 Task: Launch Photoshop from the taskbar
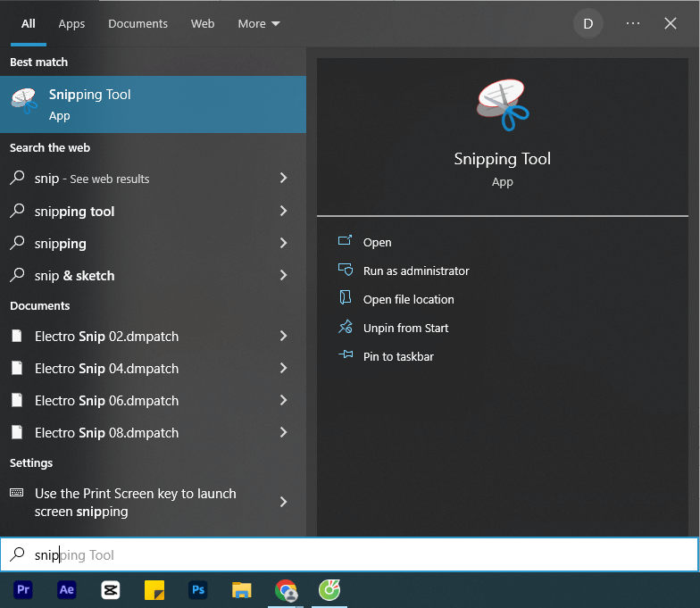pyautogui.click(x=198, y=589)
